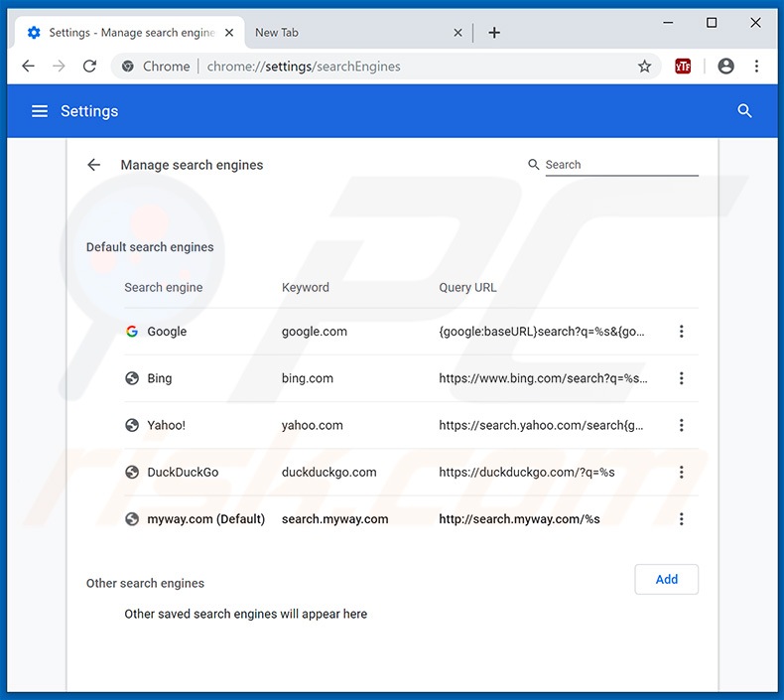Screen dimensions: 784x700
Task: Click the search.yahoo.com query URL
Action: pos(541,425)
